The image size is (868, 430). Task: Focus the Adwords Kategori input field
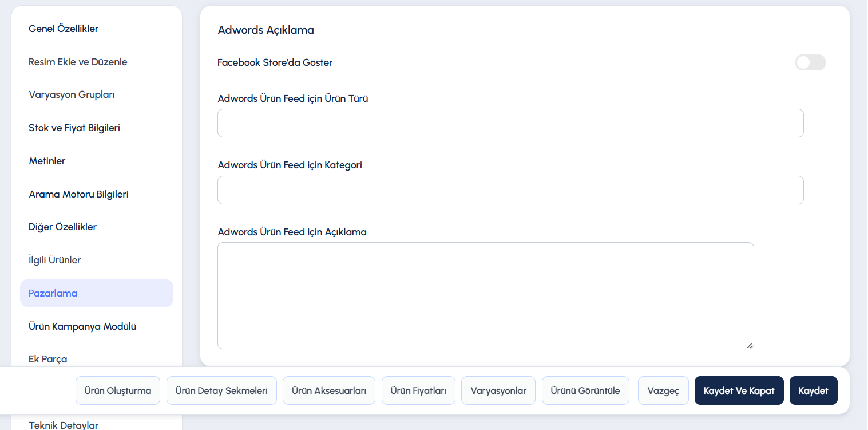point(510,190)
